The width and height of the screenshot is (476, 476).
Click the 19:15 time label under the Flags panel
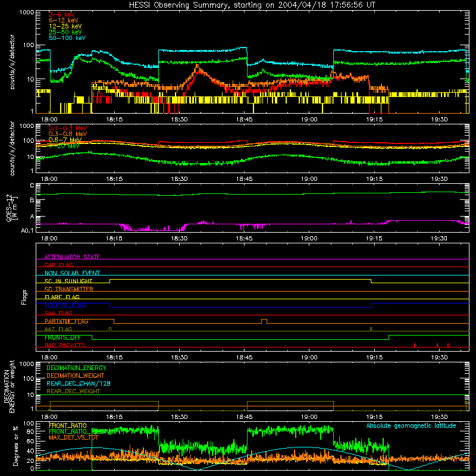pos(374,358)
